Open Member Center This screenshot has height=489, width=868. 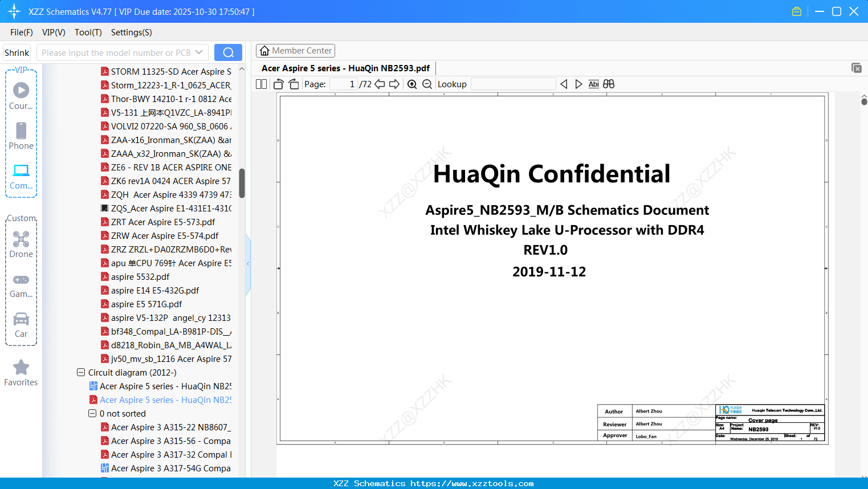295,51
